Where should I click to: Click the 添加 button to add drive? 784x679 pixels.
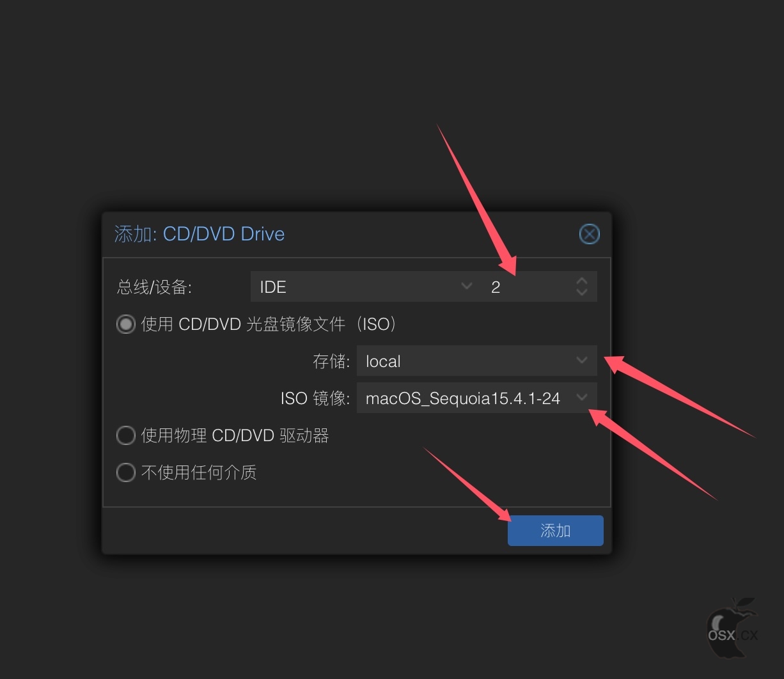[556, 531]
